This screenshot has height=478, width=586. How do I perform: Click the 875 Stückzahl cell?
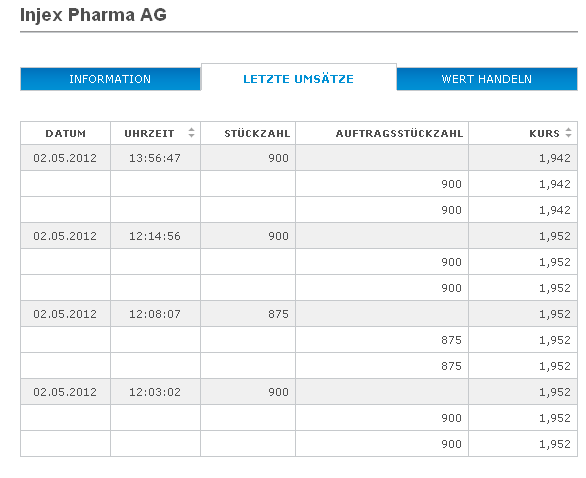coord(248,314)
